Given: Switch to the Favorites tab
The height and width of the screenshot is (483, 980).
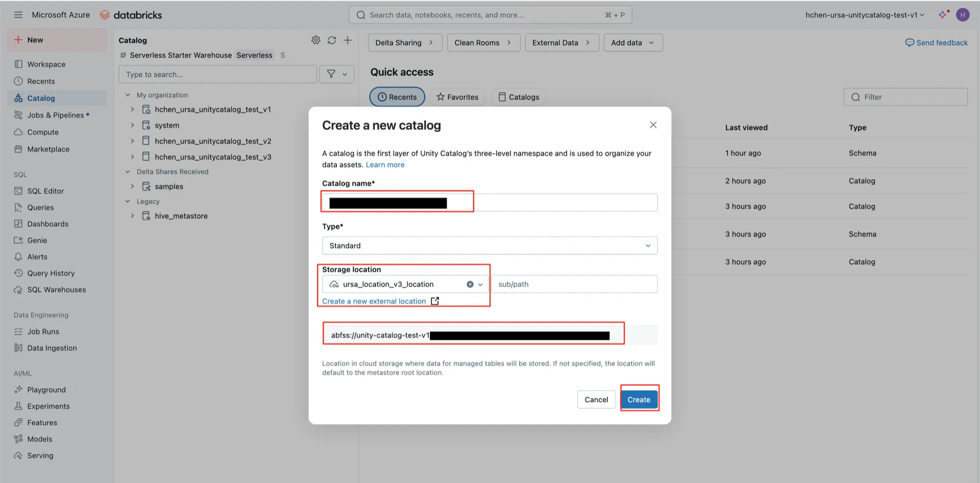Looking at the screenshot, I should [457, 97].
